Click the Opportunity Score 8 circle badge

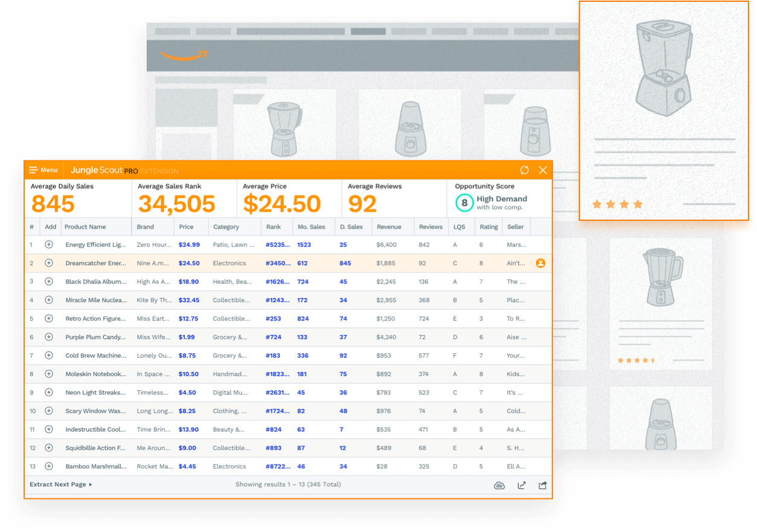click(464, 203)
